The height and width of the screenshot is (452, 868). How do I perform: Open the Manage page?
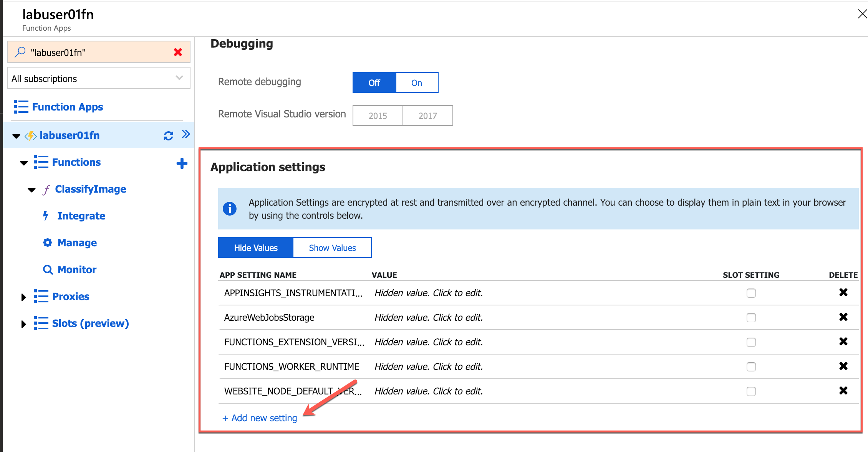pos(77,242)
